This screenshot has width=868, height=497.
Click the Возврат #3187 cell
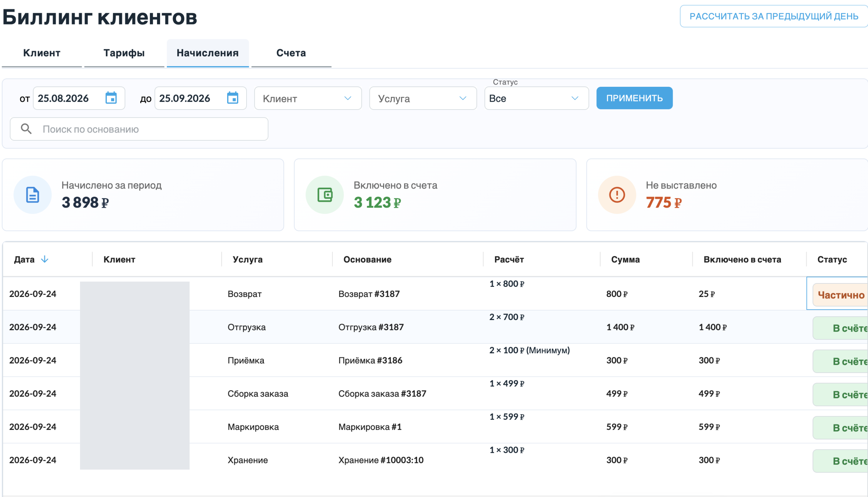click(x=369, y=294)
